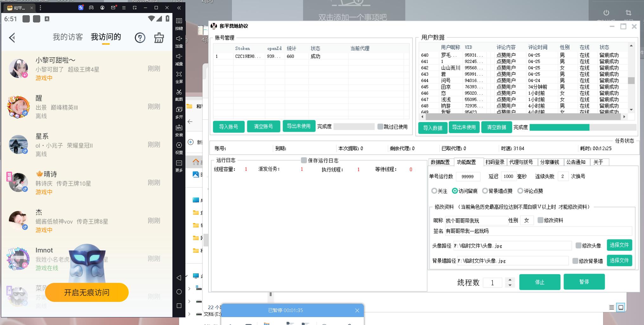This screenshot has width=644, height=325.
Task: Open multi-instance manager icon
Action: (179, 110)
